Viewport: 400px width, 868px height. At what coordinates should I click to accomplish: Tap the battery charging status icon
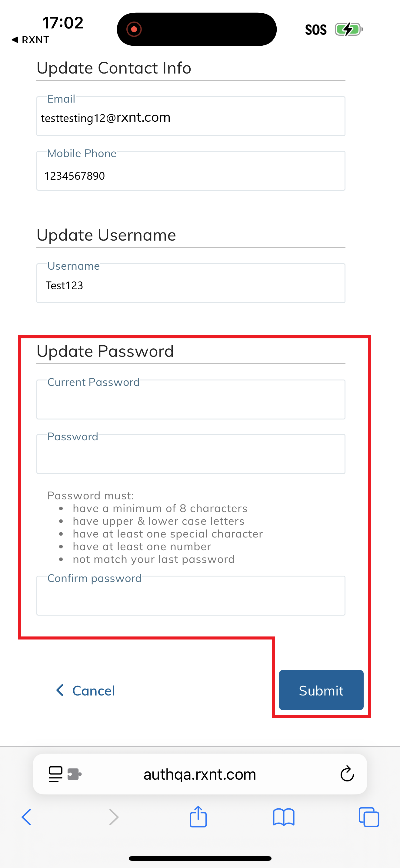[348, 29]
